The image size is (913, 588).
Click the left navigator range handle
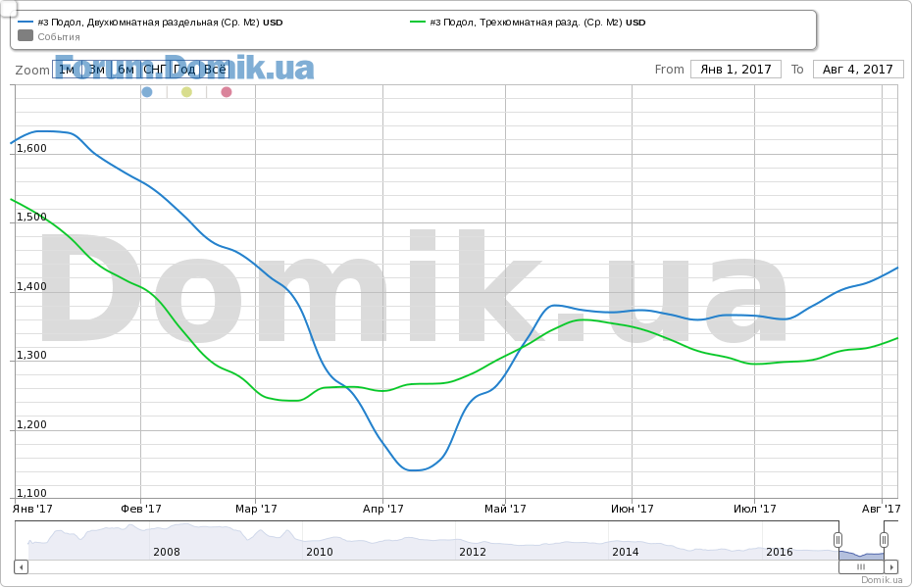pyautogui.click(x=837, y=540)
